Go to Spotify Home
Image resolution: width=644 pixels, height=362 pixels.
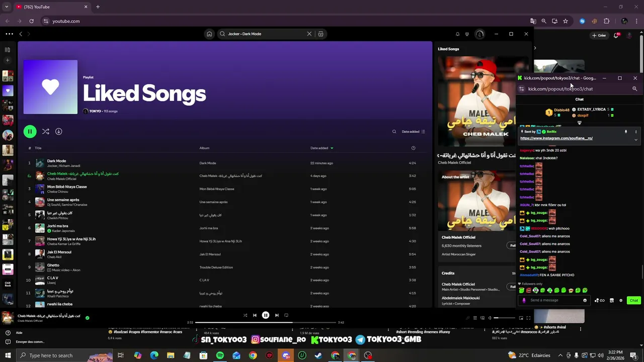click(209, 34)
